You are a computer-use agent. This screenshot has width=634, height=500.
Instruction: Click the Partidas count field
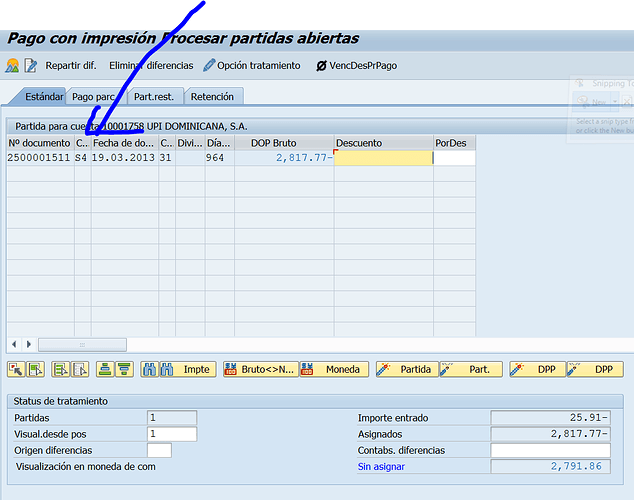click(172, 418)
